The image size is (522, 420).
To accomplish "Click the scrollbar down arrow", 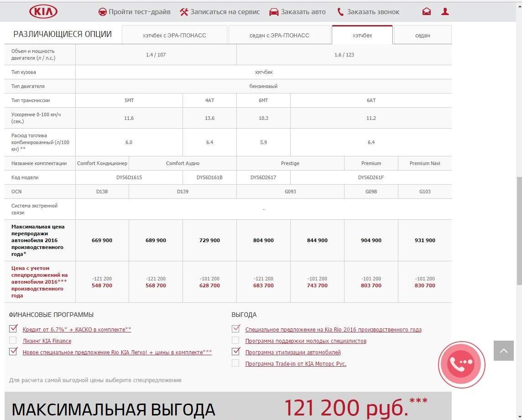I will [519, 417].
